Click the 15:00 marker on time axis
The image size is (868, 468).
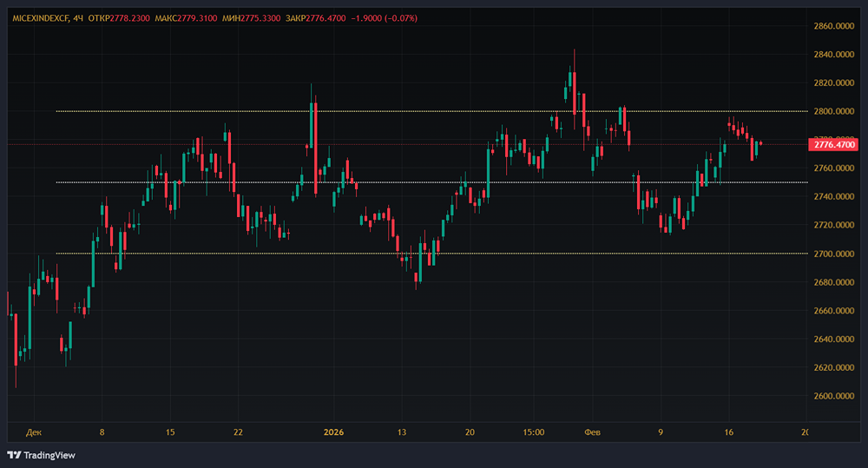[x=534, y=432]
